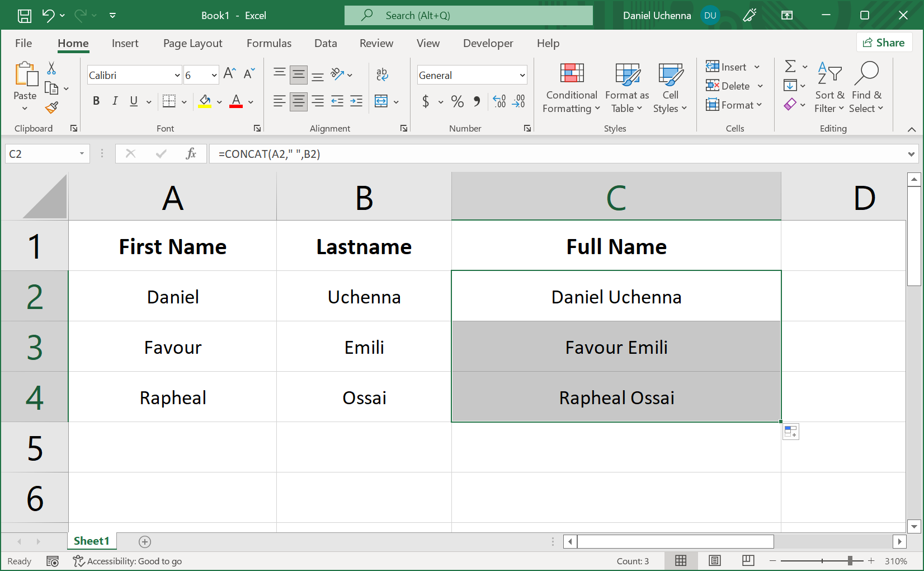Apply bold formatting from the Font group

(96, 101)
